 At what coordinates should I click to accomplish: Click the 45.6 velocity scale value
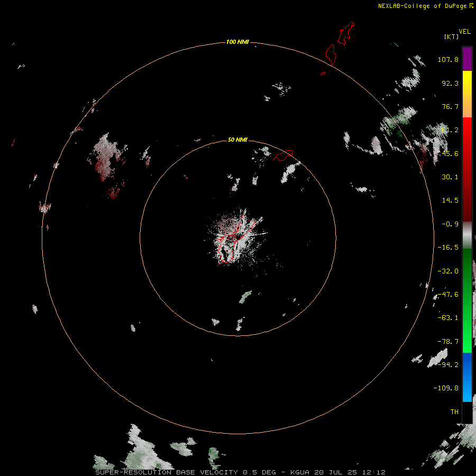(x=450, y=153)
